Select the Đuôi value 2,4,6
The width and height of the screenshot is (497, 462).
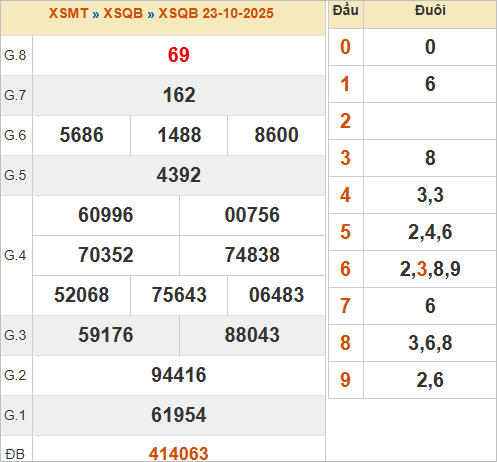pyautogui.click(x=430, y=232)
